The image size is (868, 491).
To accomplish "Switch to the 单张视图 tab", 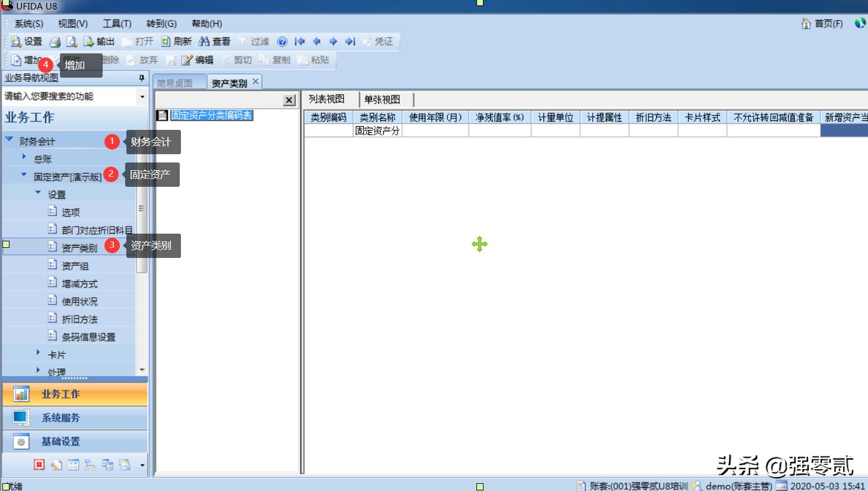I will [383, 99].
